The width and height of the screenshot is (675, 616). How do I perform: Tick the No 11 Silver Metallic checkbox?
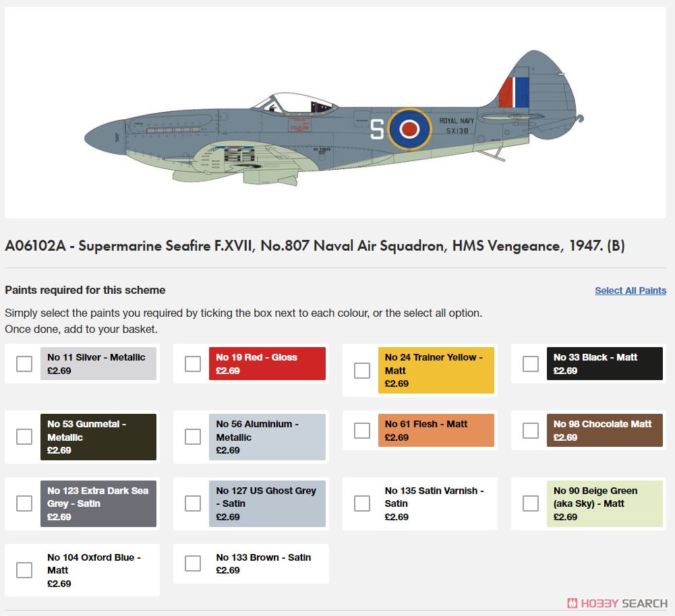(24, 363)
